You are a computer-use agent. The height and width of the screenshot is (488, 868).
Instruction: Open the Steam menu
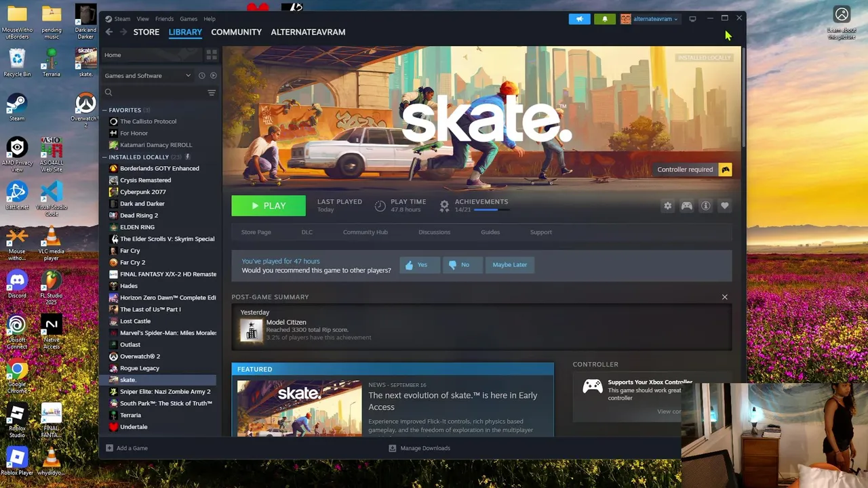click(x=122, y=19)
